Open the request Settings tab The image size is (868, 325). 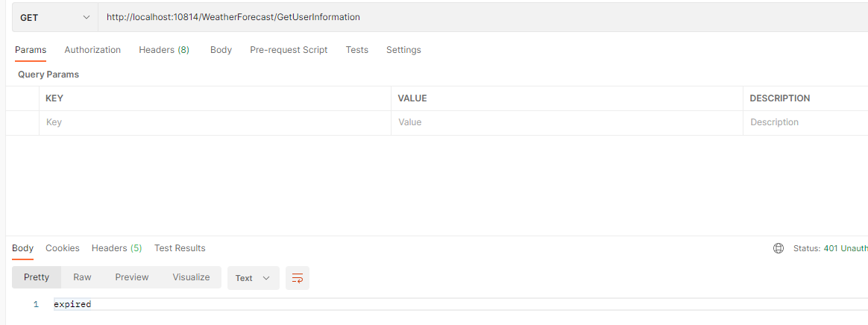[x=403, y=50]
